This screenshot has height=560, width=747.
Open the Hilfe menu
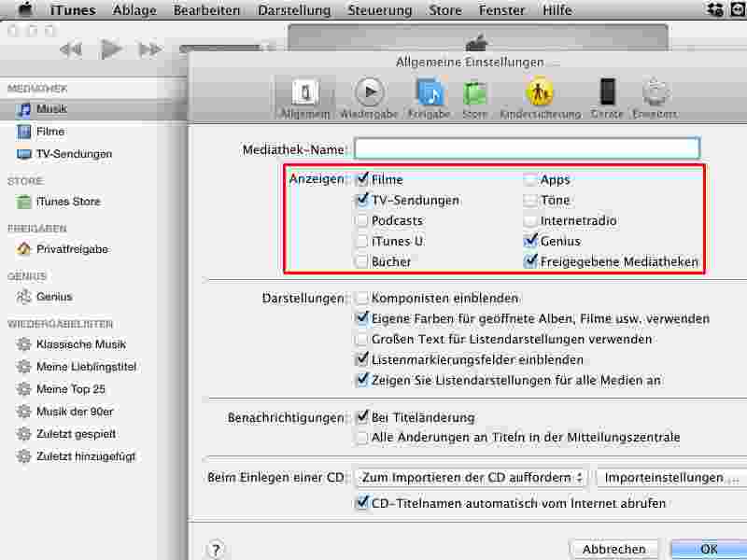point(557,9)
